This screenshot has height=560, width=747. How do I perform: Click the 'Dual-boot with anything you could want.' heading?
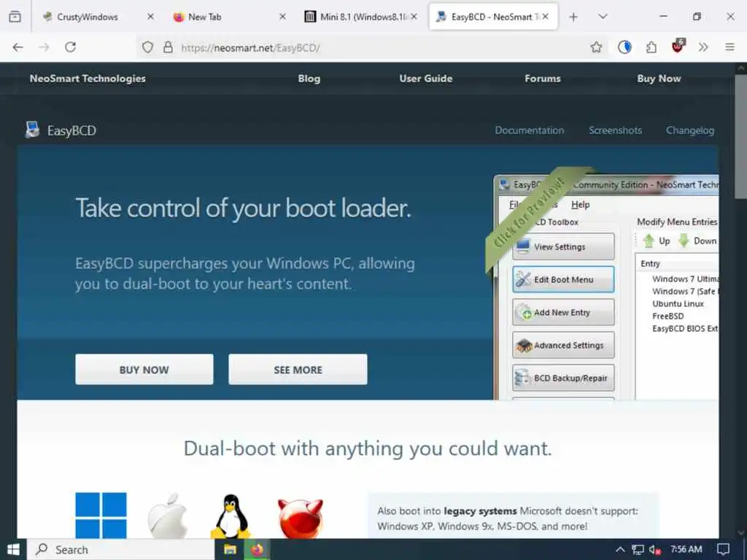[x=368, y=448]
